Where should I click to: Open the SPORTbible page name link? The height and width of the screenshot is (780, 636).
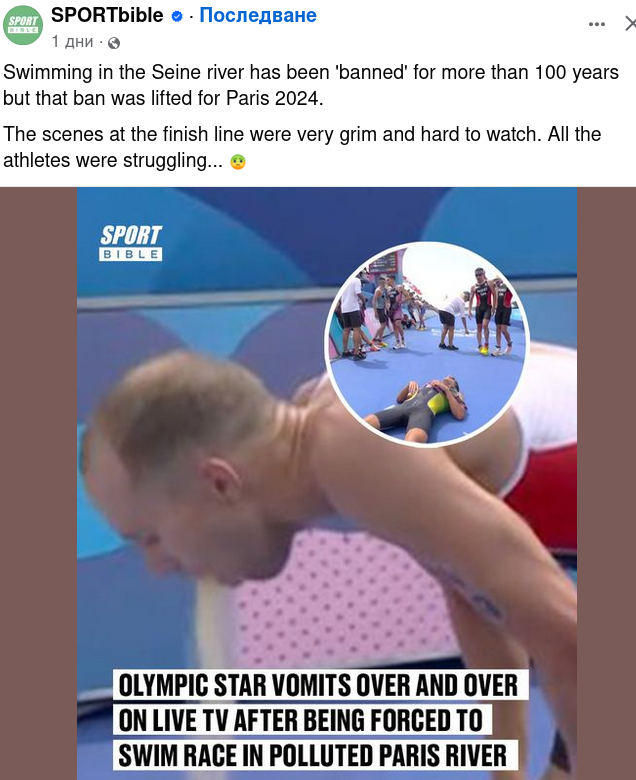pyautogui.click(x=107, y=15)
